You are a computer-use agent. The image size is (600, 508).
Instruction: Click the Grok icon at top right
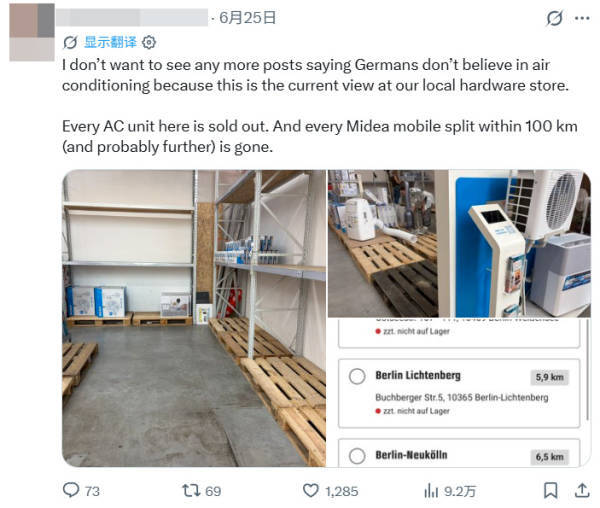tap(554, 18)
